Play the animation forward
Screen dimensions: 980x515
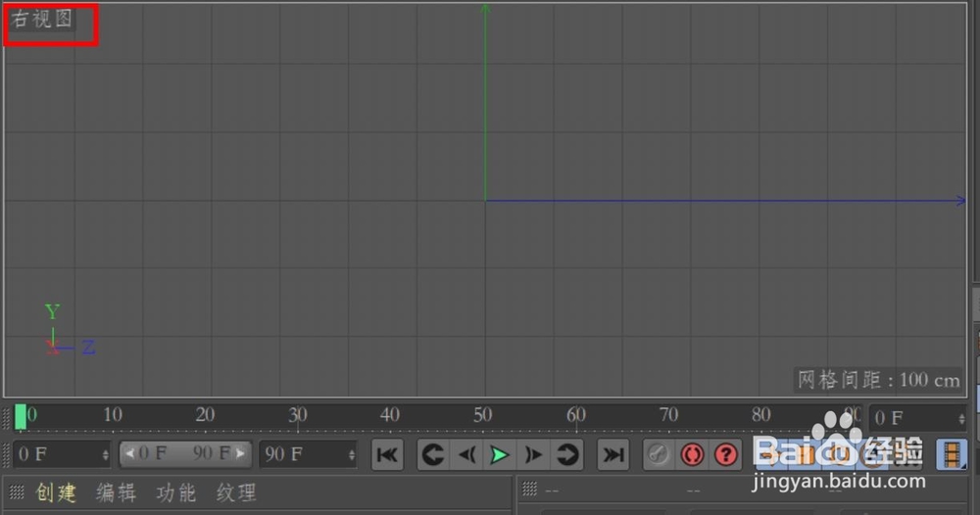(x=500, y=454)
